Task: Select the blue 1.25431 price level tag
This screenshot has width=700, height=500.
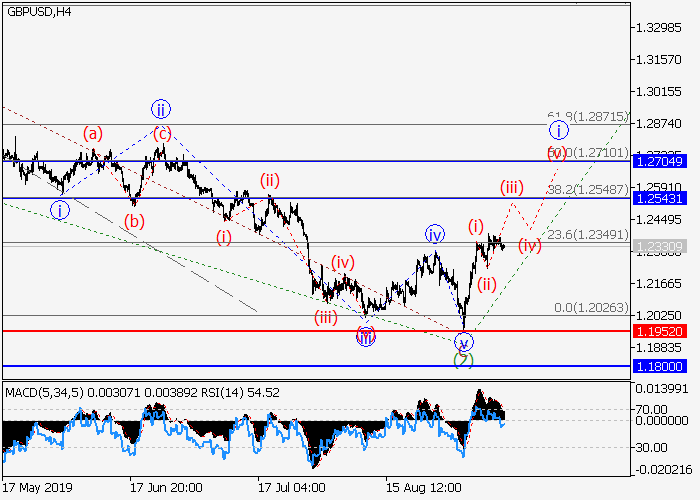Action: [658, 198]
